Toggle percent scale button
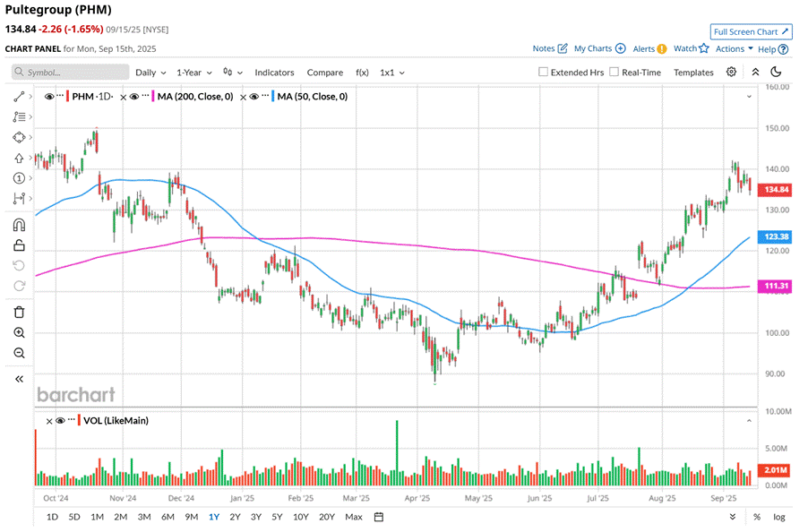The height and width of the screenshot is (532, 808). pyautogui.click(x=756, y=517)
